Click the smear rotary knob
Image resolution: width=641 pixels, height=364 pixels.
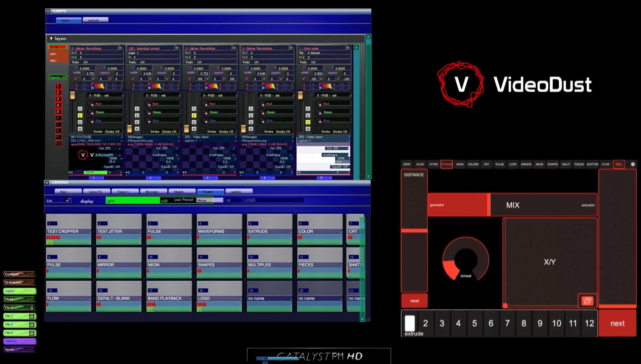click(465, 259)
